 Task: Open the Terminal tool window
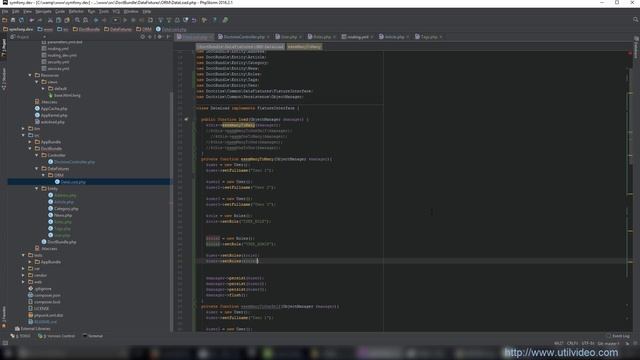tap(93, 336)
